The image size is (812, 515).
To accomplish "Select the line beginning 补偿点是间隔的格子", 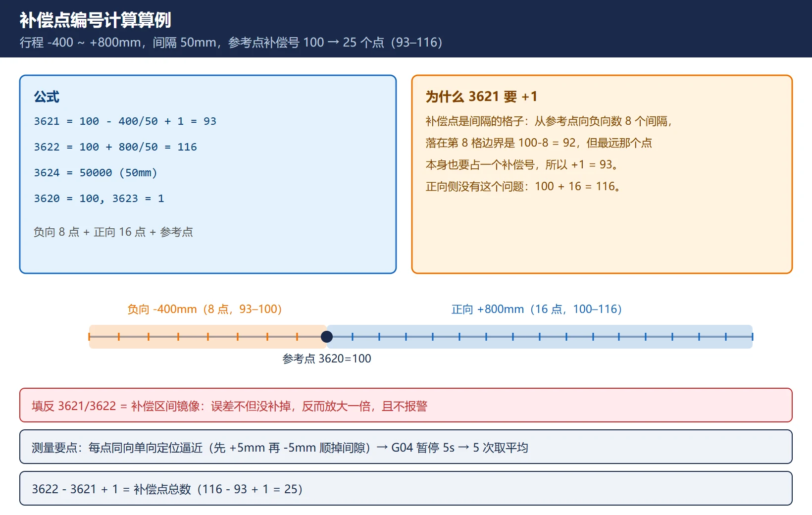I will coord(549,121).
